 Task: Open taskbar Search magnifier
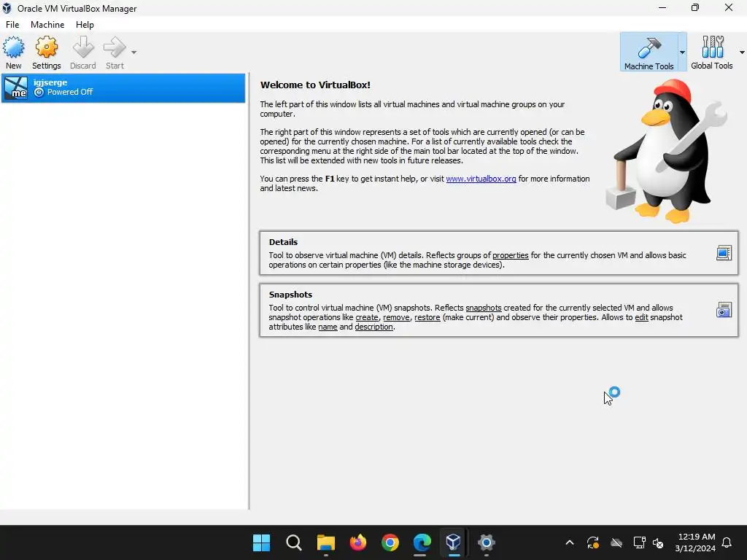pyautogui.click(x=293, y=542)
